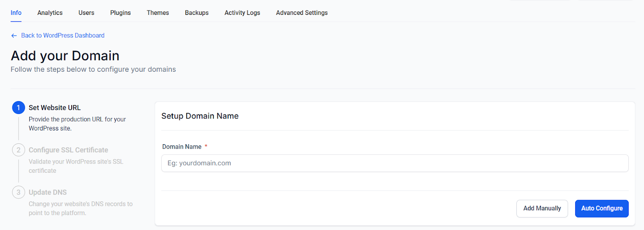The height and width of the screenshot is (230, 644).
Task: Click the back arrow icon
Action: pos(14,36)
